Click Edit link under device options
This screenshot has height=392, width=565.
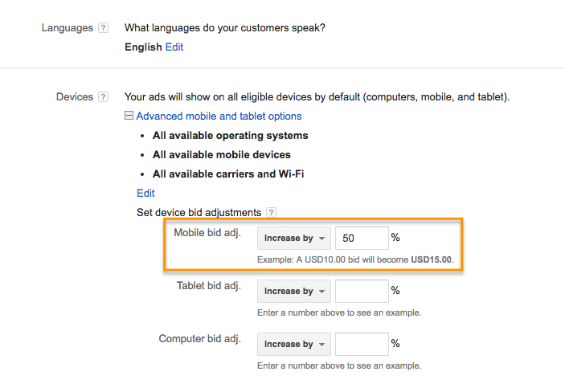pyautogui.click(x=145, y=194)
